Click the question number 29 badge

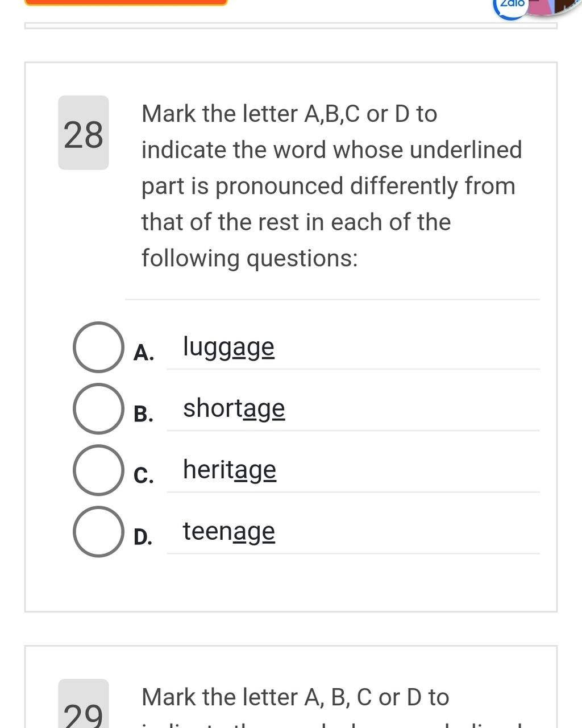(x=84, y=704)
